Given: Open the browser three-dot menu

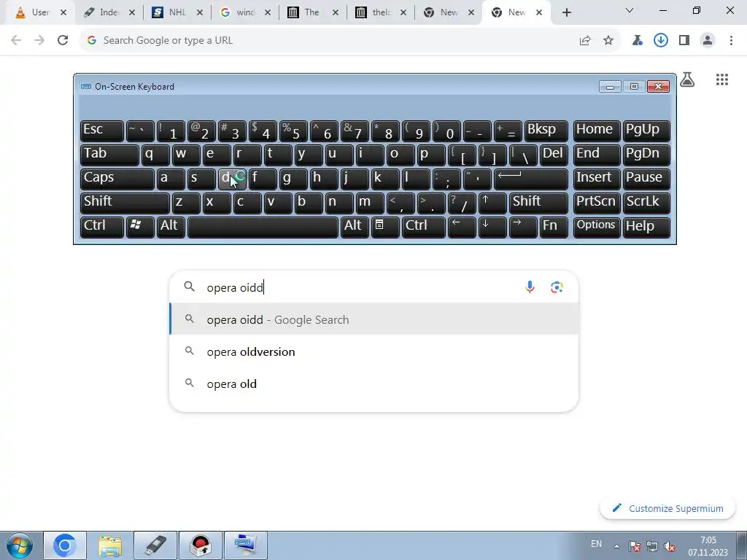Looking at the screenshot, I should coord(731,41).
